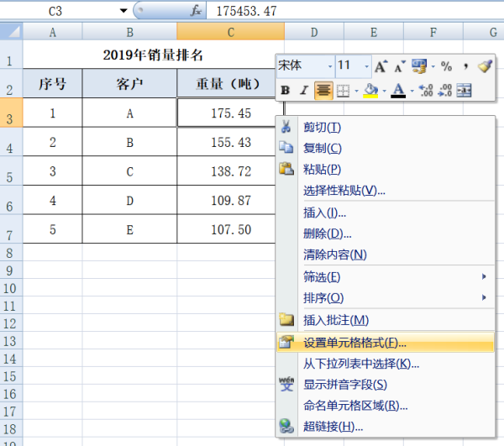Open the Name Box dropdown arrow

tap(123, 11)
